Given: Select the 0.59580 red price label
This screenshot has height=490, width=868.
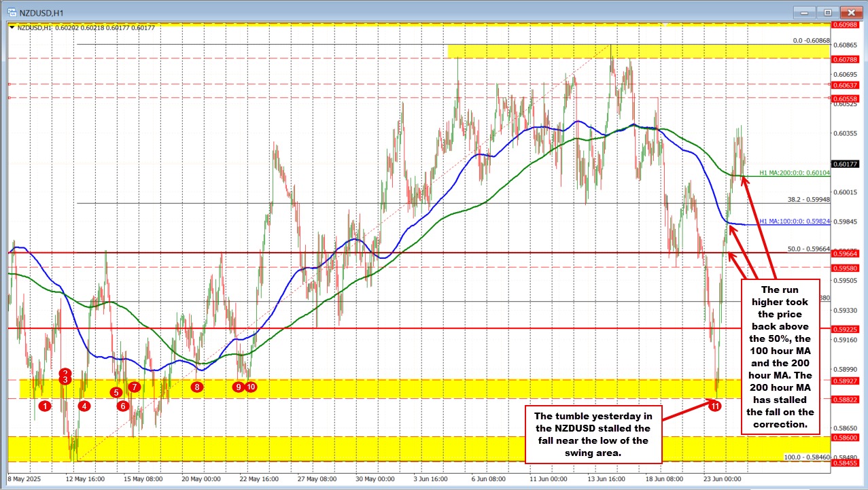Looking at the screenshot, I should click(846, 268).
